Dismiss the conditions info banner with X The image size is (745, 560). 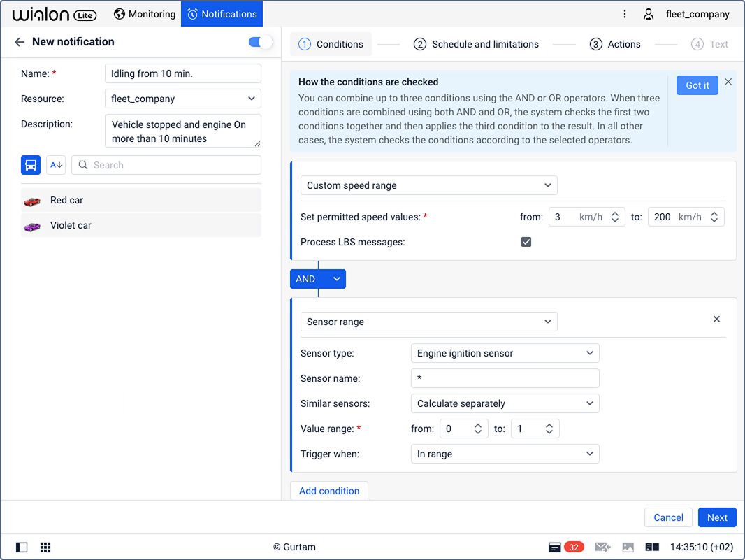[x=728, y=82]
